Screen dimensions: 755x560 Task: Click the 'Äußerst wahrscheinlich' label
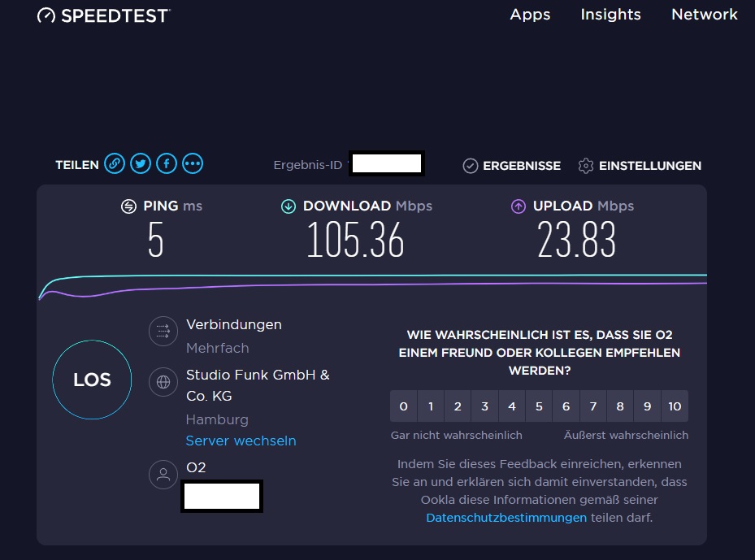(626, 435)
